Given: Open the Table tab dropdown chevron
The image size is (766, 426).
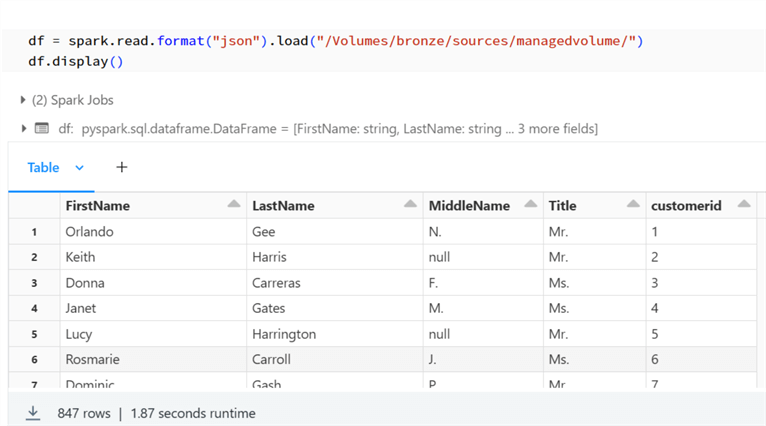Looking at the screenshot, I should tap(79, 168).
